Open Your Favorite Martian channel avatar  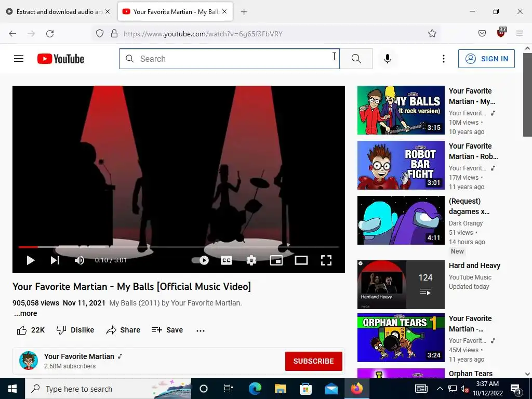pyautogui.click(x=29, y=361)
